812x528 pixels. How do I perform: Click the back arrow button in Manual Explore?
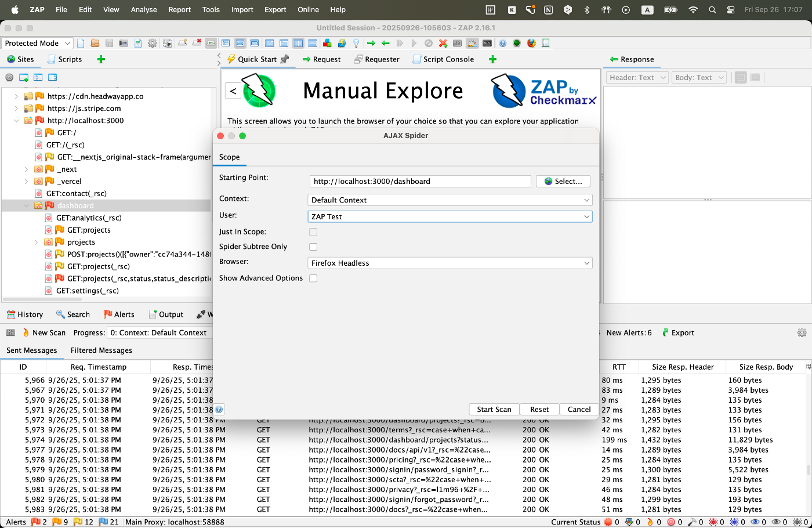click(233, 91)
